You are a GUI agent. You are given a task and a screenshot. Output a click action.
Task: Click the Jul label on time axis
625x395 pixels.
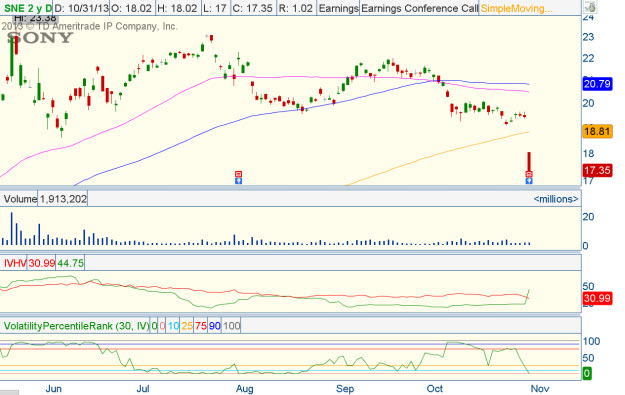[143, 388]
